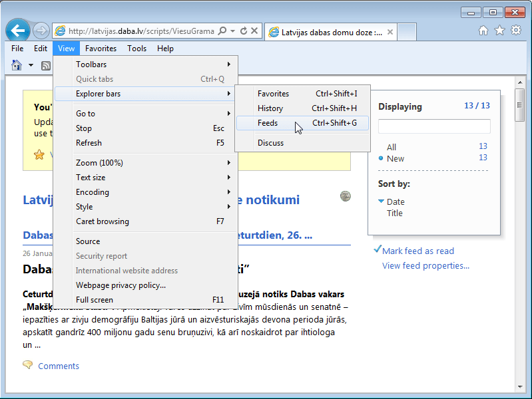Click the Refresh icon in address bar
This screenshot has width=532, height=399.
(243, 31)
